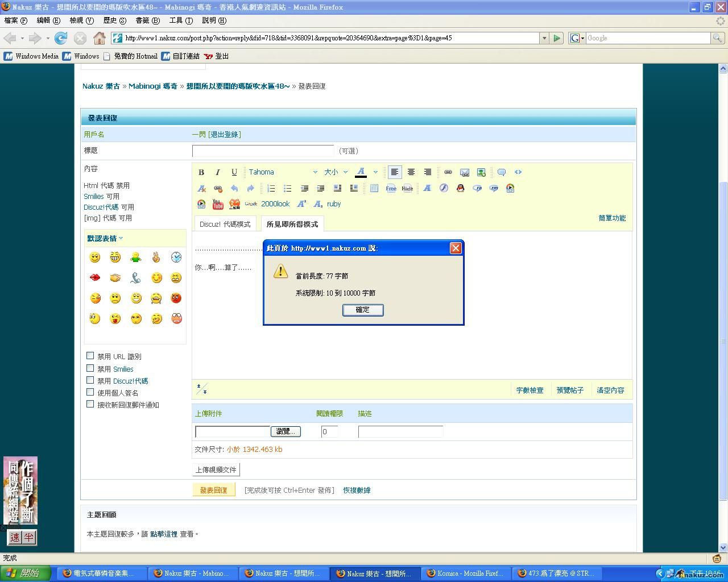Viewport: 728px width, 582px height.
Task: Reload the page with the refresh button
Action: 61,38
